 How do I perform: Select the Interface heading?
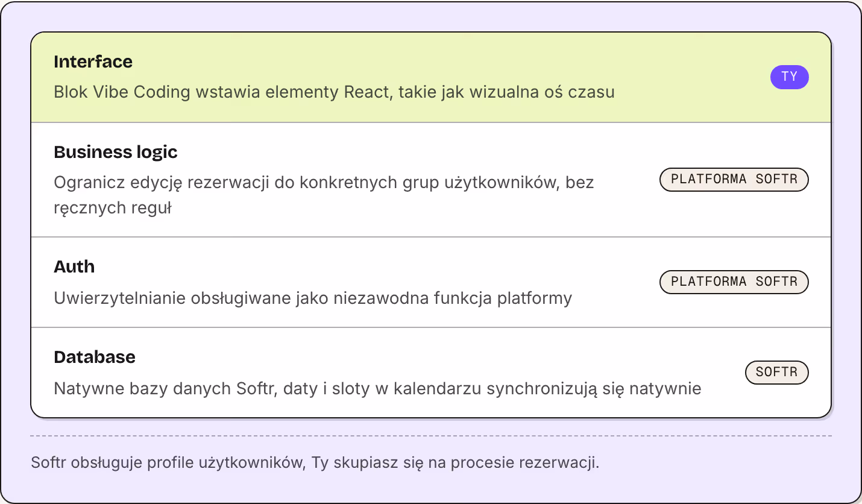click(93, 61)
